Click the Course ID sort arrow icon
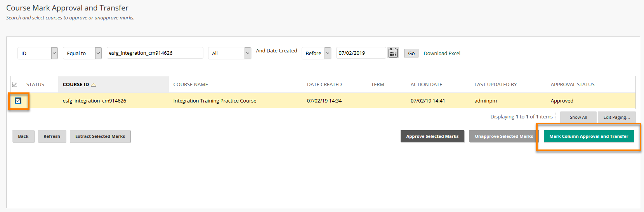Viewport: 644px width, 212px height. 94,85
